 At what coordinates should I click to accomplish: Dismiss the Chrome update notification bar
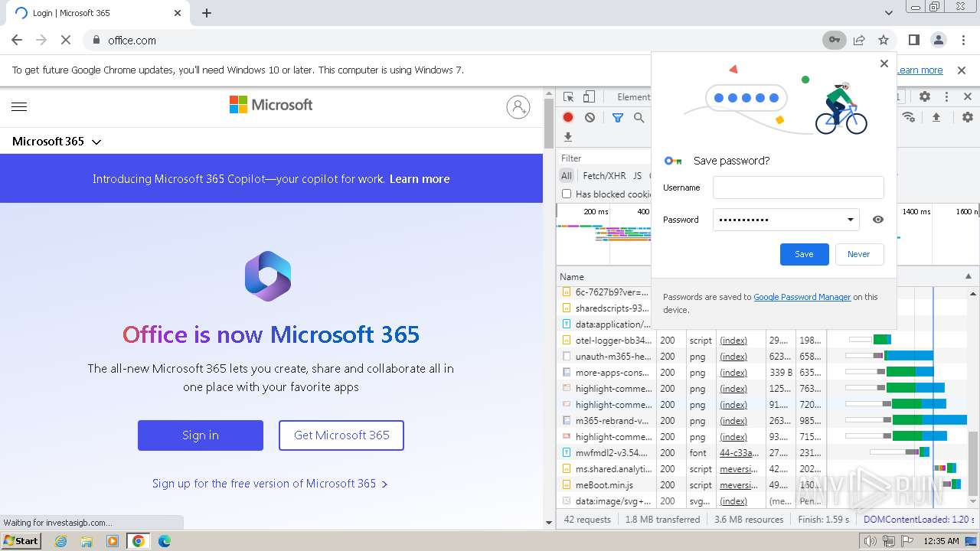coord(962,70)
